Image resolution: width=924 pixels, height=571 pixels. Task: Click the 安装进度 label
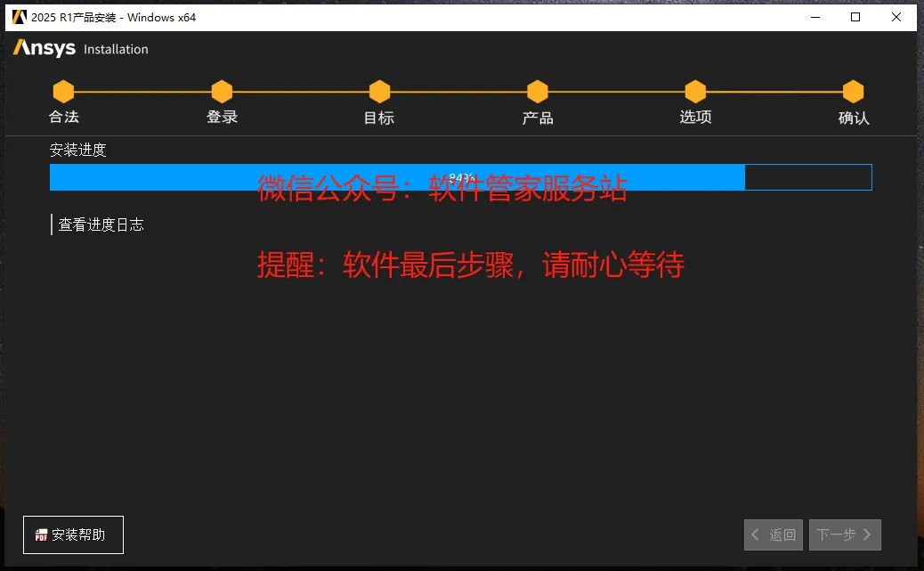[x=77, y=150]
